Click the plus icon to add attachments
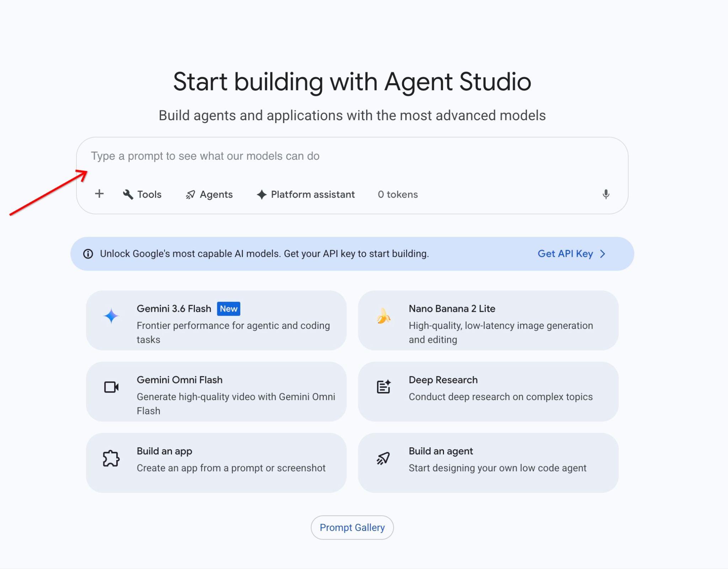The image size is (728, 569). click(x=99, y=194)
